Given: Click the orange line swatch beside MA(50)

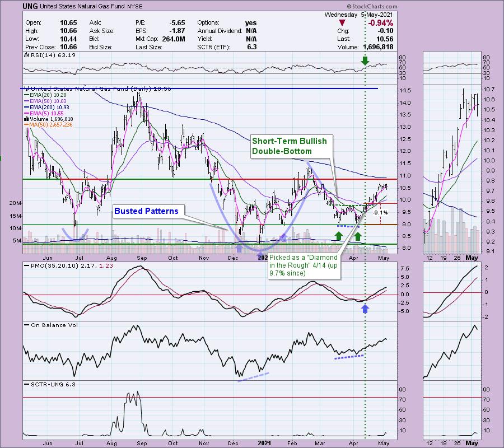Looking at the screenshot, I should [27, 125].
